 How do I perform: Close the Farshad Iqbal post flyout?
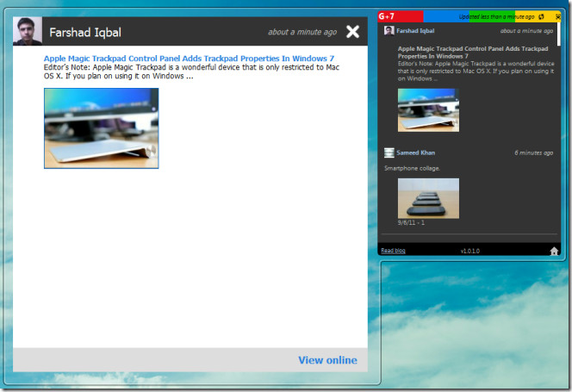tap(352, 32)
